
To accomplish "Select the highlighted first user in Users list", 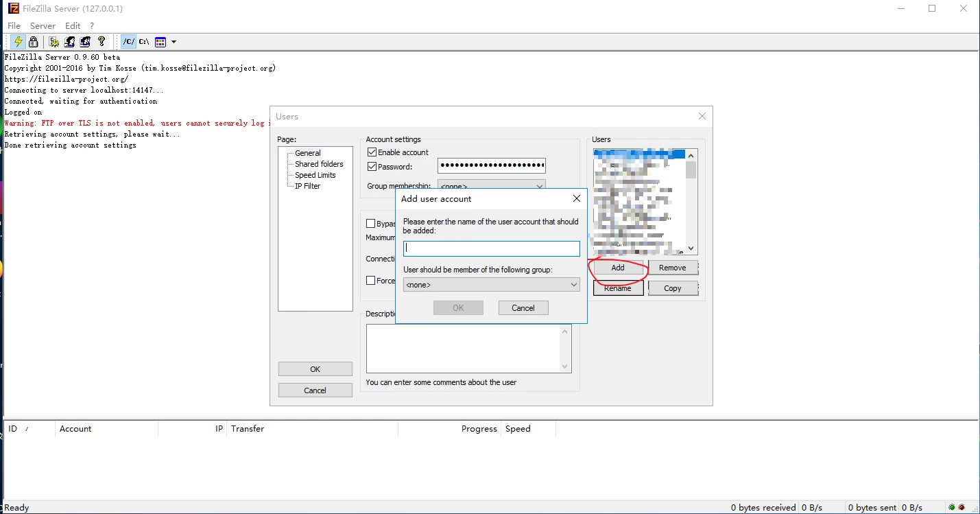I will tap(639, 154).
